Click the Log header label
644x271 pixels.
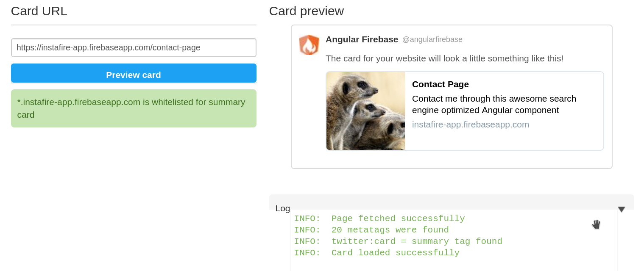[x=283, y=208]
